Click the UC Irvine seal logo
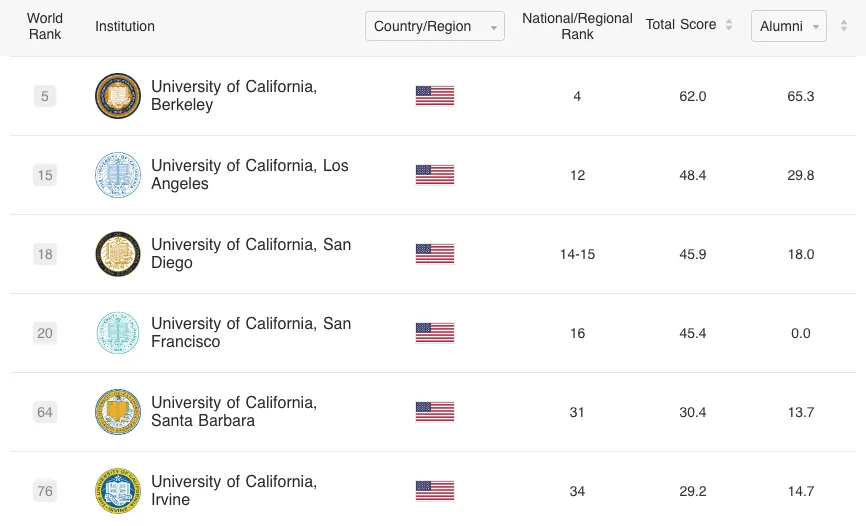The image size is (866, 526). tap(118, 491)
